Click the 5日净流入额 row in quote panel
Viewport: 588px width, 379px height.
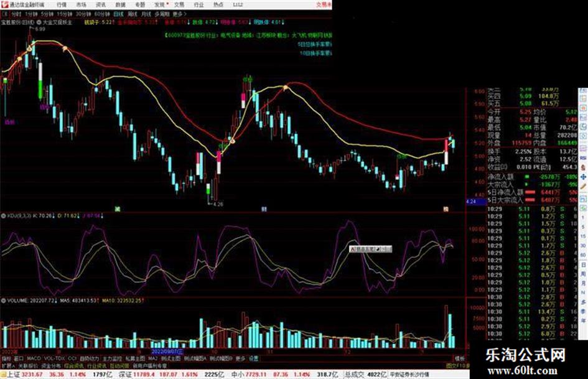point(533,192)
